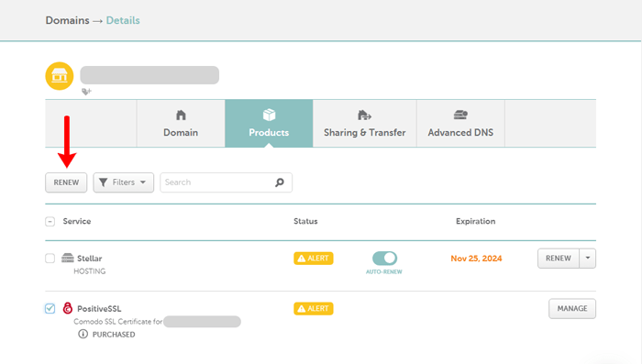Go to the Advanced DNS tab
This screenshot has height=364, width=642.
[460, 123]
